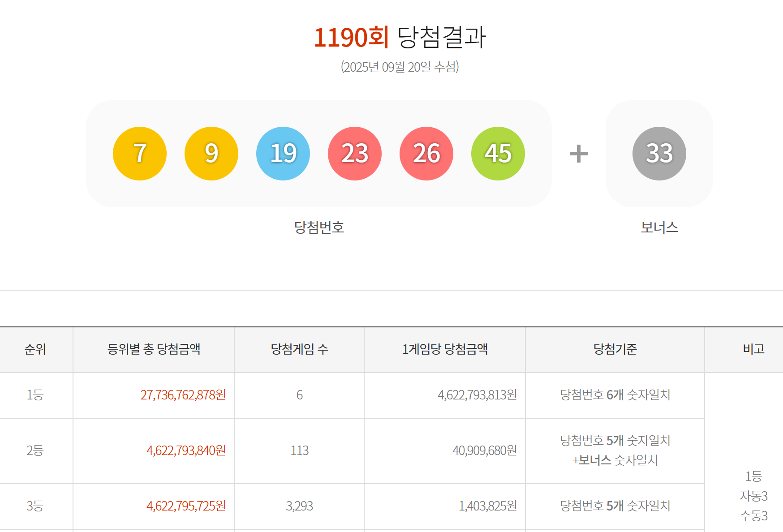The image size is (783, 532).
Task: Click the 순위 column header
Action: tap(35, 349)
